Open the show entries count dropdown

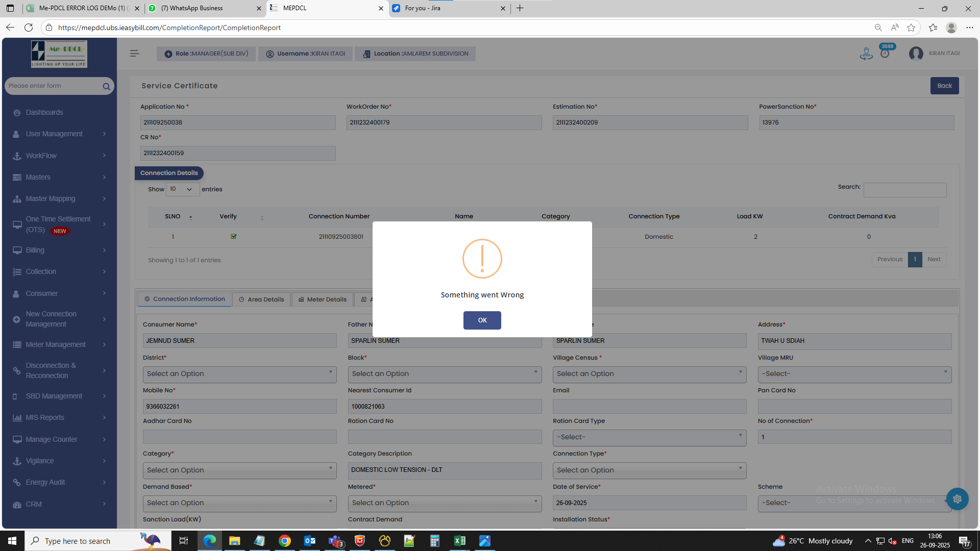coord(182,189)
